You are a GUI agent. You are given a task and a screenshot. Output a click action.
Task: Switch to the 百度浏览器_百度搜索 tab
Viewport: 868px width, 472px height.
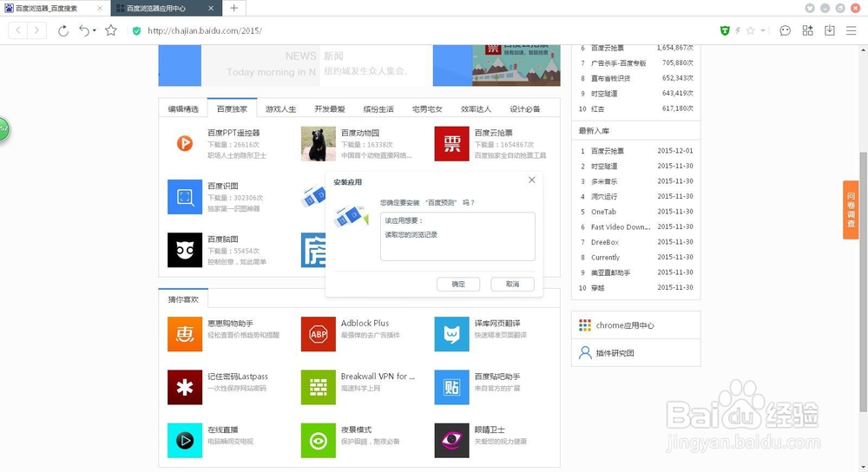54,9
